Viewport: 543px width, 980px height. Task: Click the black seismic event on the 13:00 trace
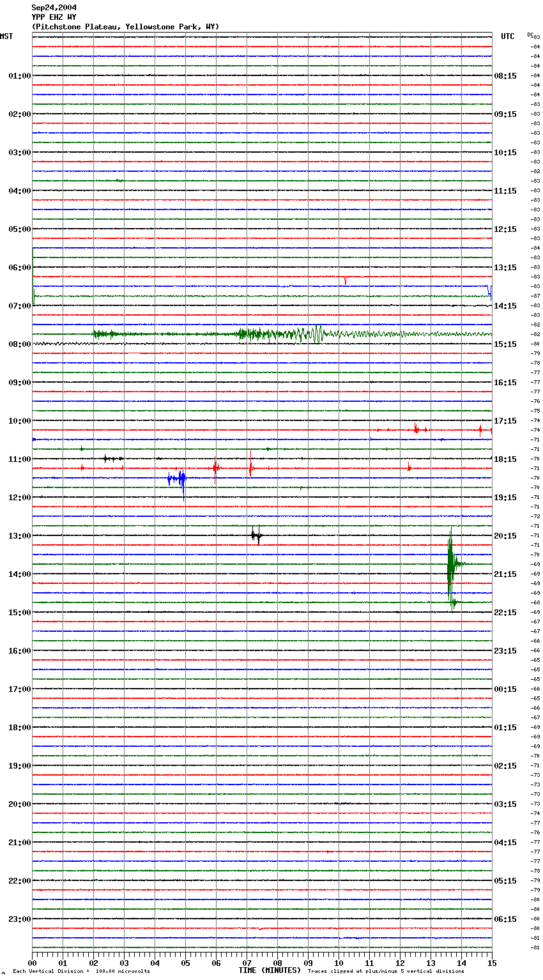(x=256, y=535)
